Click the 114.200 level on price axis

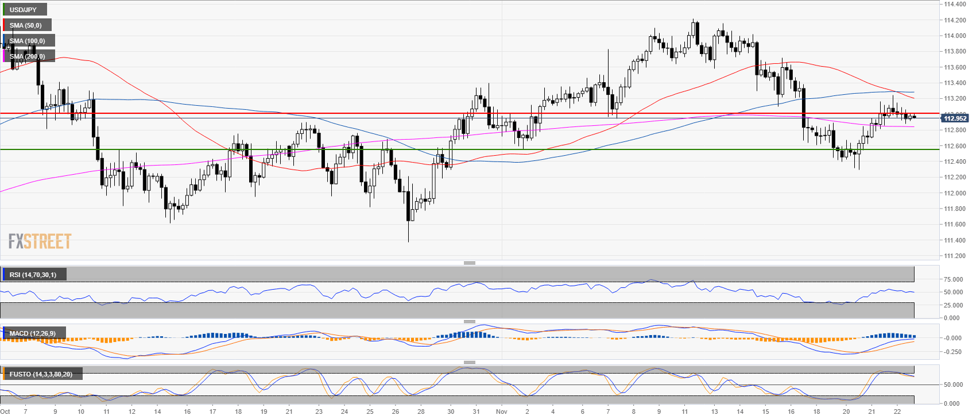(x=954, y=20)
